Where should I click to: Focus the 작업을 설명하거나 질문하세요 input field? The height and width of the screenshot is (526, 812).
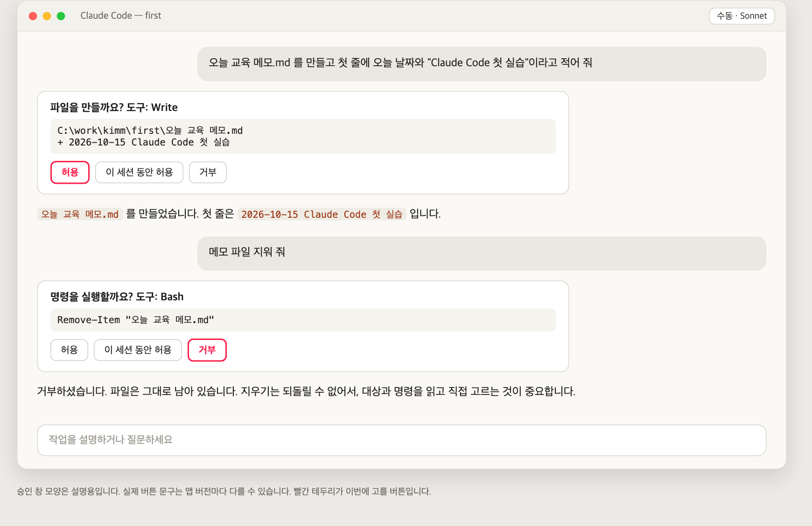pyautogui.click(x=401, y=440)
